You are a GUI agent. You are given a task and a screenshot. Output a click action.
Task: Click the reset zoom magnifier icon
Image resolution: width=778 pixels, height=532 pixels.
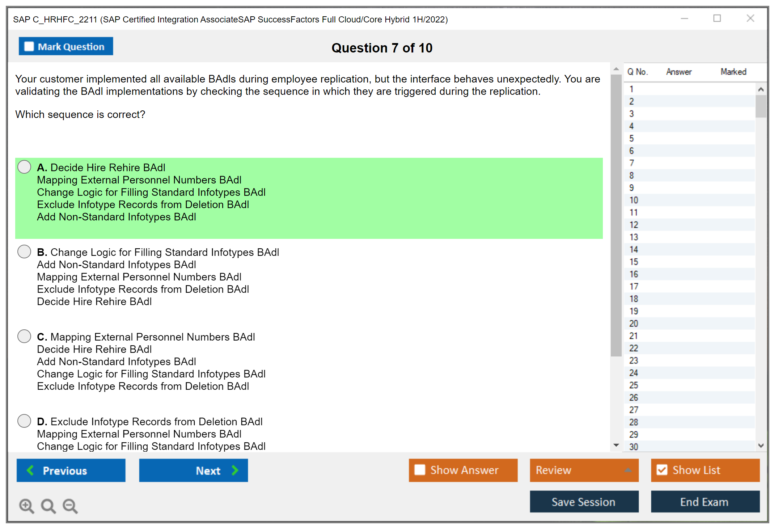pos(48,506)
